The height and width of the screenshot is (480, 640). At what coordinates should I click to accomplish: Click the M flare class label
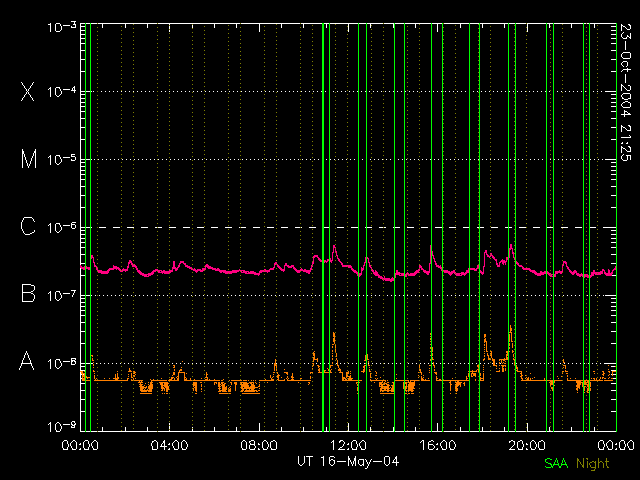click(x=29, y=159)
